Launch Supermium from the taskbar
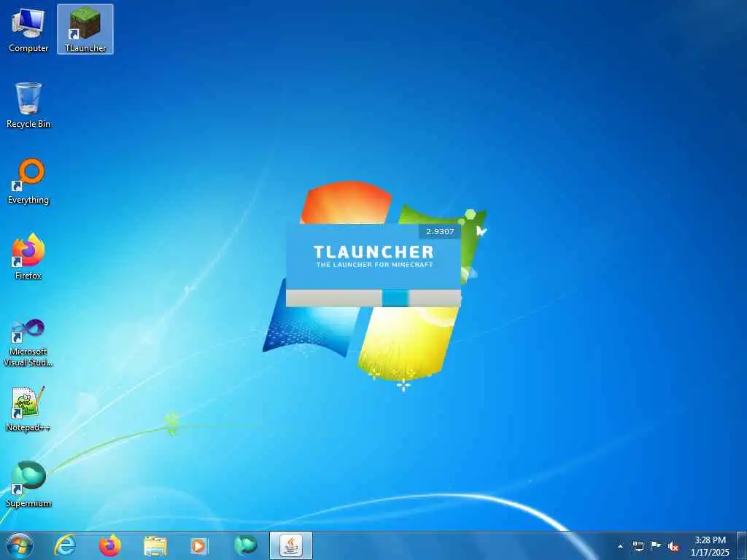Screen dimensions: 747x560 pyautogui.click(x=245, y=545)
